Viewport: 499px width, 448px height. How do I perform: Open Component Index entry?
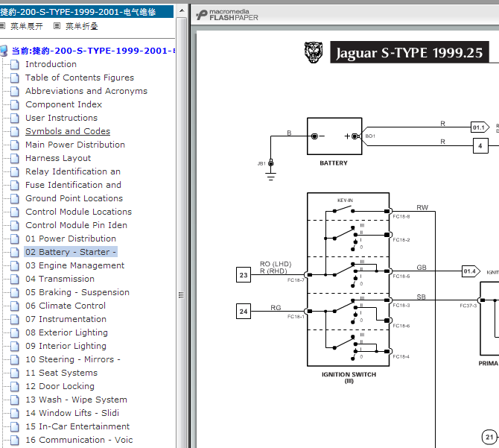[x=63, y=104]
